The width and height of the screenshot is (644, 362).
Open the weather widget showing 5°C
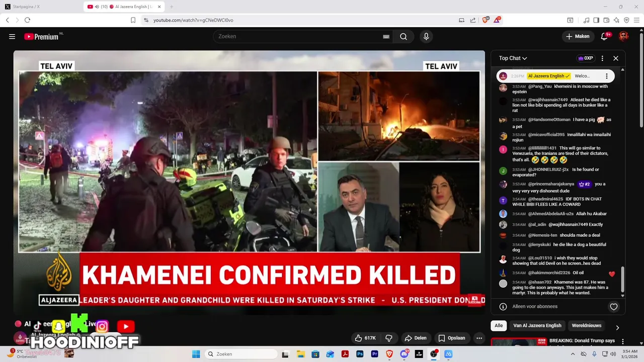[x=23, y=354]
